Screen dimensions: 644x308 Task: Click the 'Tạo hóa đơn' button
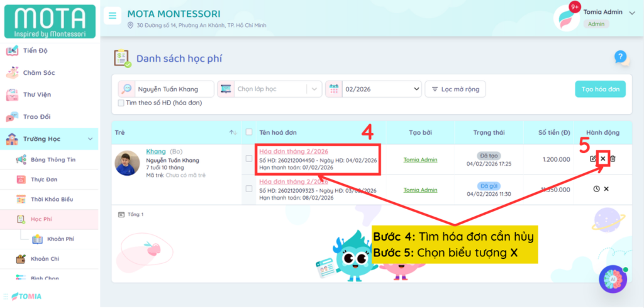click(x=600, y=89)
